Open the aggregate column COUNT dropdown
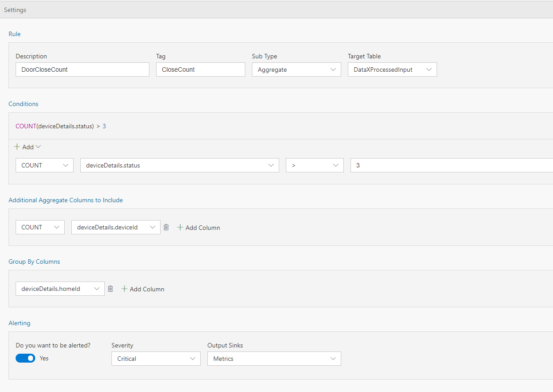This screenshot has height=392, width=553. pos(40,227)
